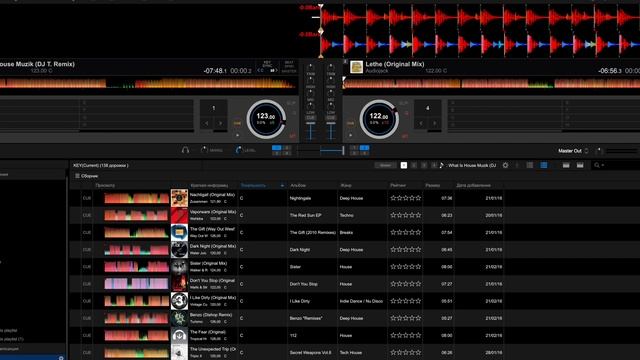Click the master volume knob
Image resolution: width=640 pixels, height=360 pixels.
pos(599,151)
